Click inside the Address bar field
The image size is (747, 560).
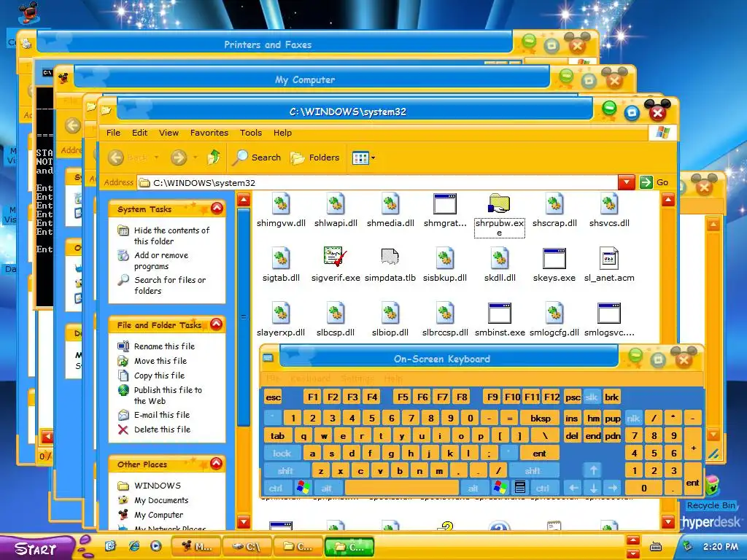click(x=379, y=182)
